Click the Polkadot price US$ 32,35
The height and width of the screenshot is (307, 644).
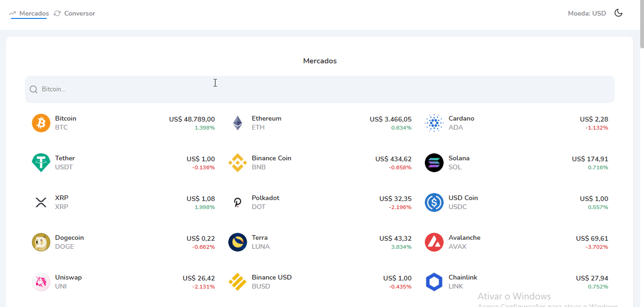click(x=395, y=199)
